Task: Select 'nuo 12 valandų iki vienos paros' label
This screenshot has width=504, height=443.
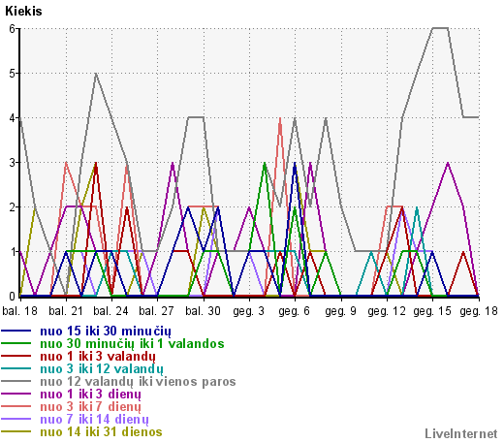Action: coord(138,382)
